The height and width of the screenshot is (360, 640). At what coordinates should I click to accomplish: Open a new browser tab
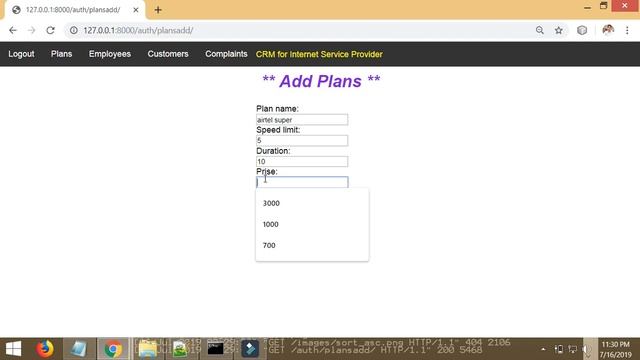click(158, 10)
